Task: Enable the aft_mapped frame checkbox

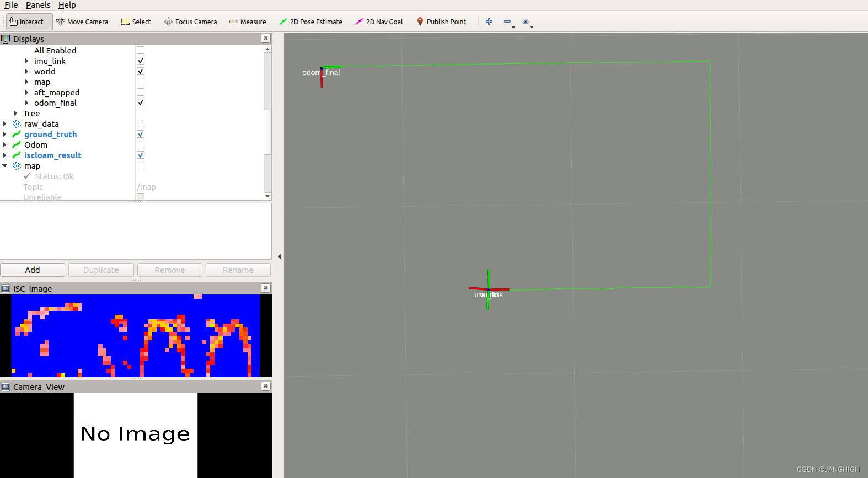Action: tap(141, 92)
